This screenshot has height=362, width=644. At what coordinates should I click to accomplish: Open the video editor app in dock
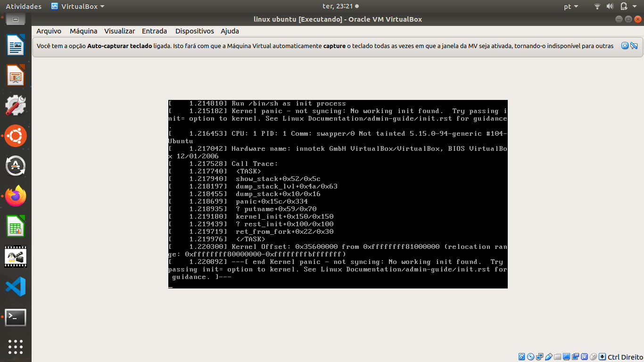pos(16,256)
